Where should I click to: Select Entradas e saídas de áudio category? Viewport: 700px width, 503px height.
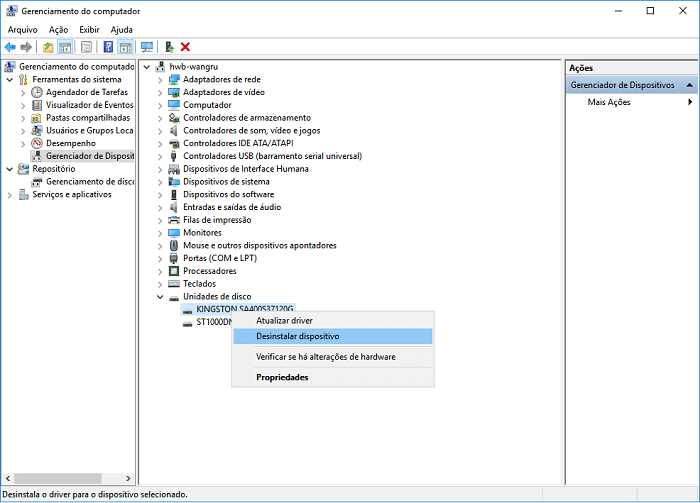[232, 207]
